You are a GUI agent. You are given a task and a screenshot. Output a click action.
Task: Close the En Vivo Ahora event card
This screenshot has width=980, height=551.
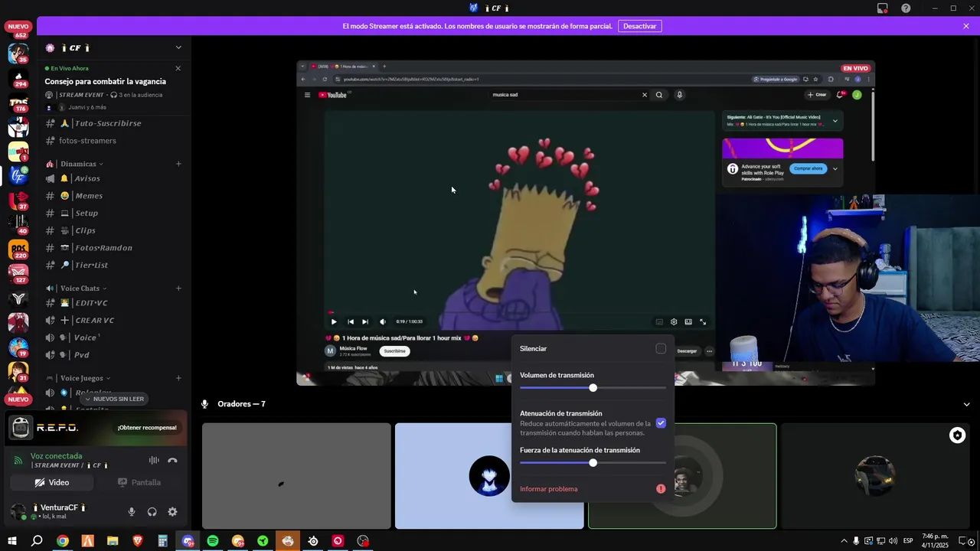178,68
